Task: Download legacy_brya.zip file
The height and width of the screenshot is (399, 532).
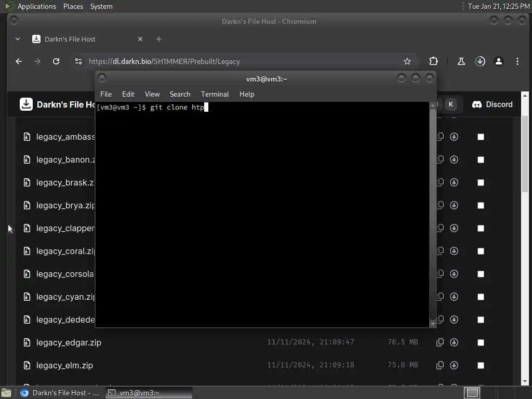Action: 454,205
